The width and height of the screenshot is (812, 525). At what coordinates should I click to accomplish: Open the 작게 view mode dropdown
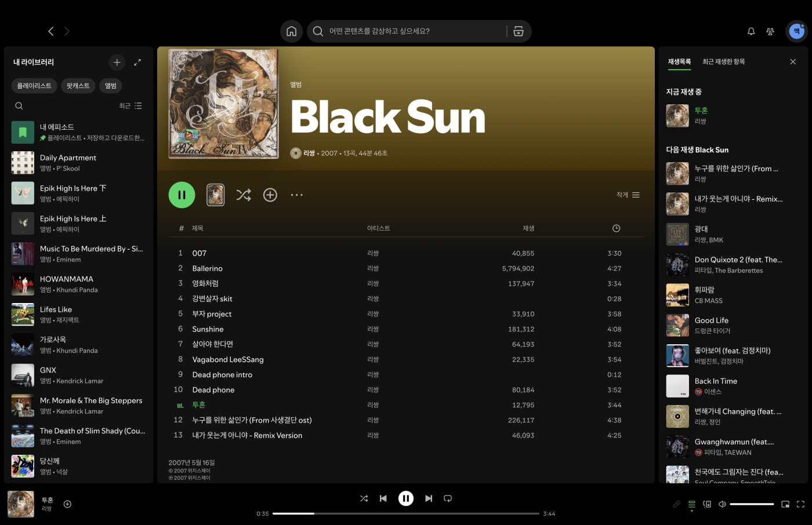click(x=628, y=195)
